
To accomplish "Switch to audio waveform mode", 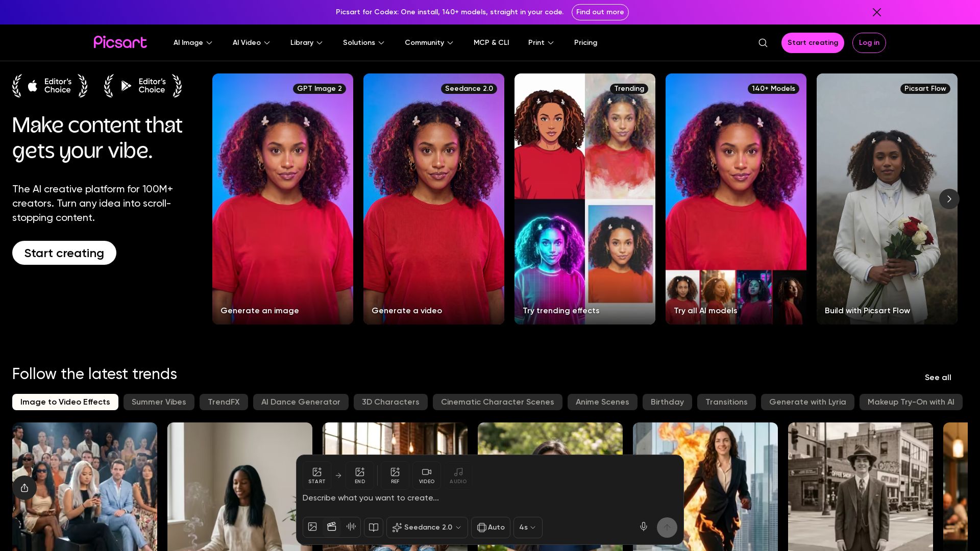I will [351, 527].
